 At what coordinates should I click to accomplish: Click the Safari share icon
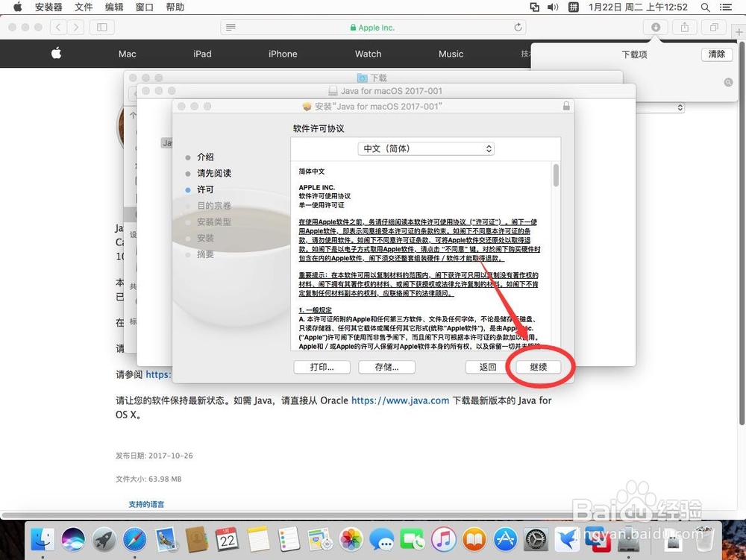pyautogui.click(x=684, y=27)
